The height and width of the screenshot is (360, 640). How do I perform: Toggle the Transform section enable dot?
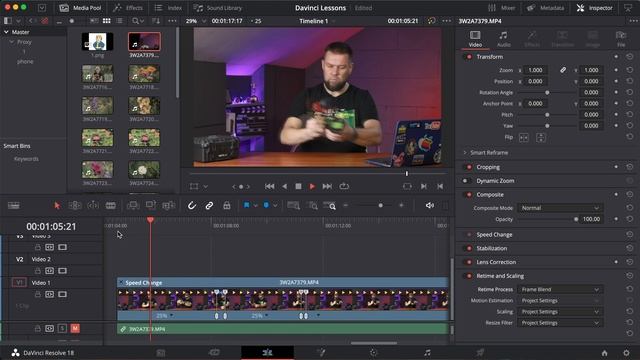469,57
